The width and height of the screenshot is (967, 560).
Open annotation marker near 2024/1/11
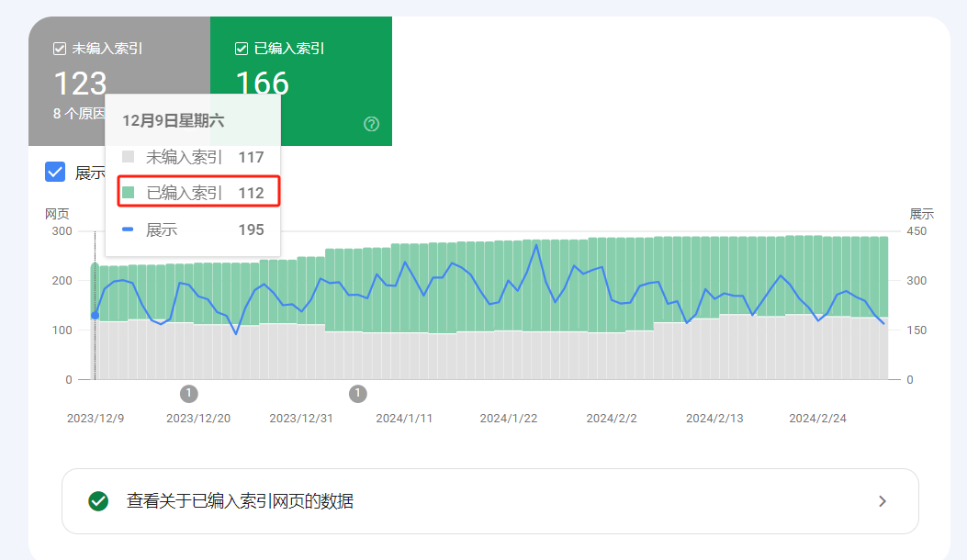coord(358,394)
